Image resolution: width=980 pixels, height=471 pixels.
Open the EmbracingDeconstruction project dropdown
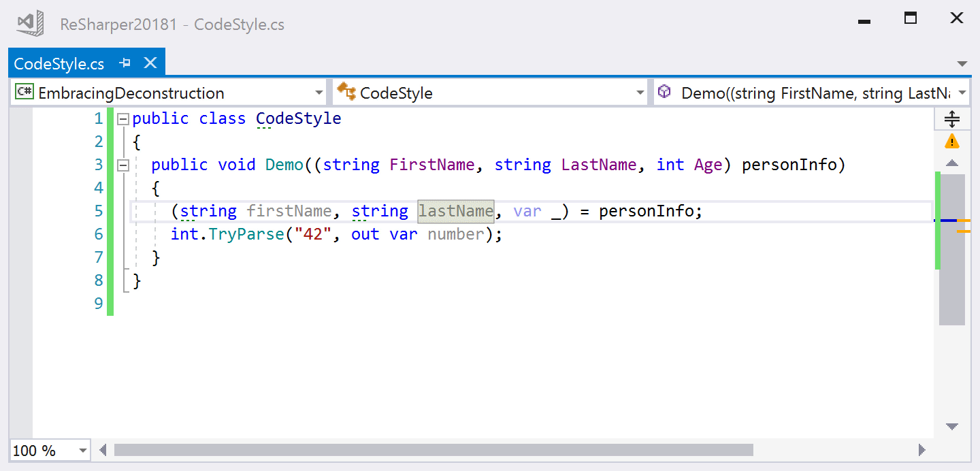tap(318, 92)
